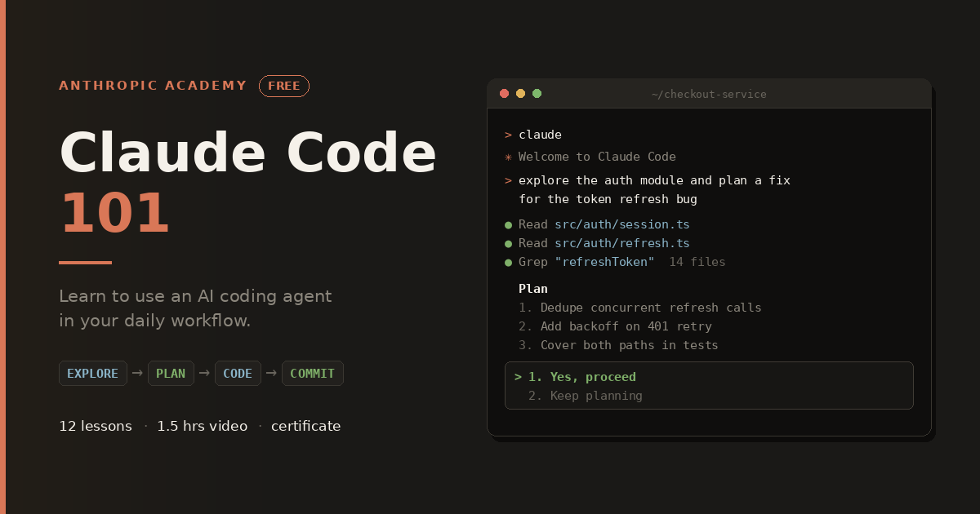Click the 'ANTHROPIC ACADEMY' label
Screen dimensions: 980x514
[153, 86]
